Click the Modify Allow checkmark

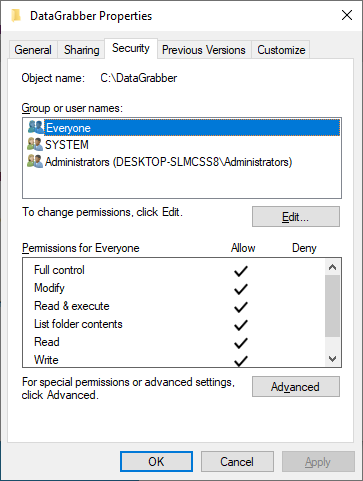click(x=241, y=289)
